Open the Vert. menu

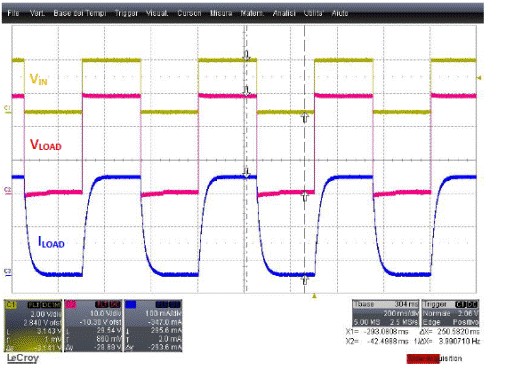(37, 13)
